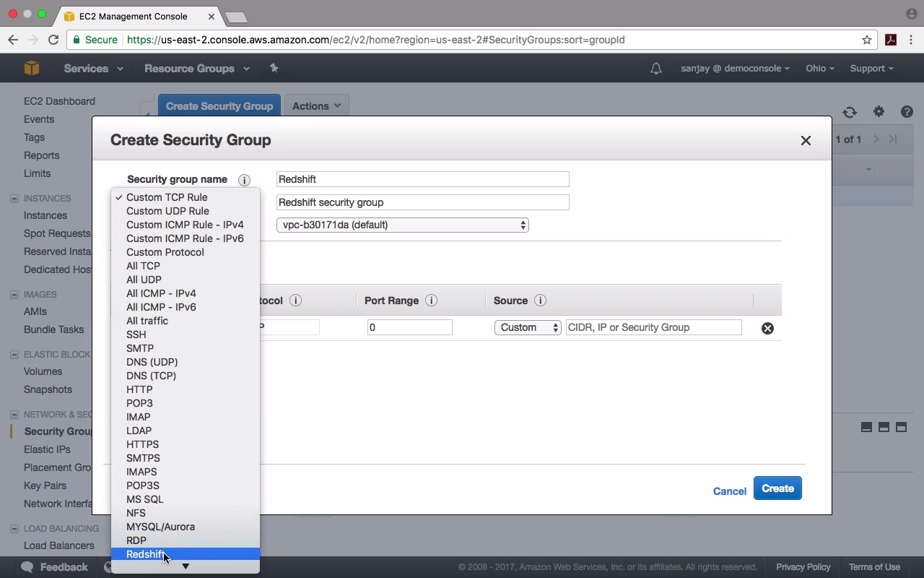
Task: Go back in the browser
Action: coord(13,40)
